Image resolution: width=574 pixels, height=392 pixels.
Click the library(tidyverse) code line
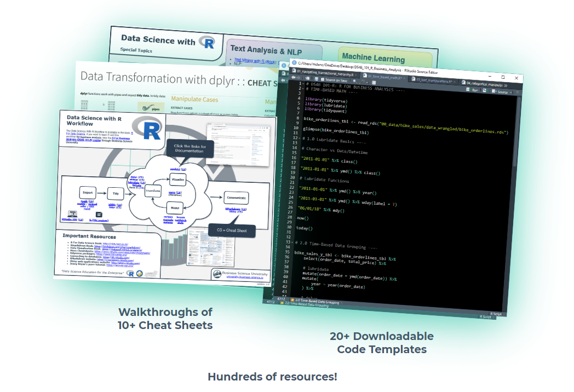click(326, 100)
